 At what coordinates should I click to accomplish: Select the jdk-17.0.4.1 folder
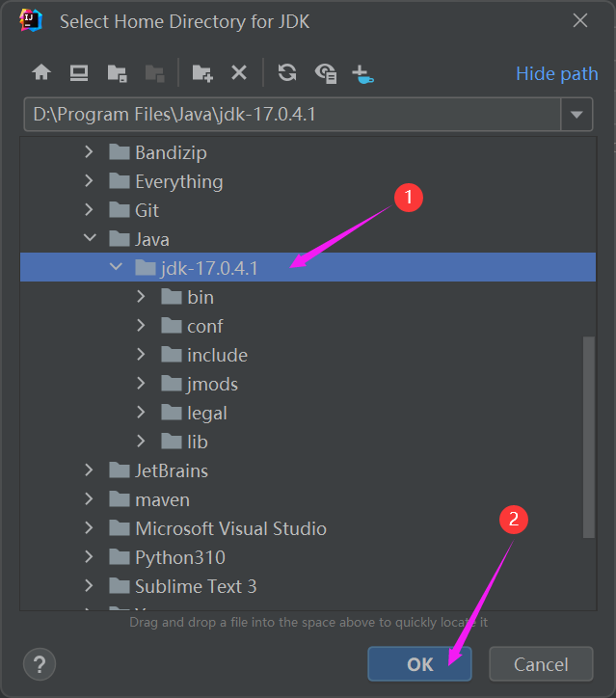308,268
